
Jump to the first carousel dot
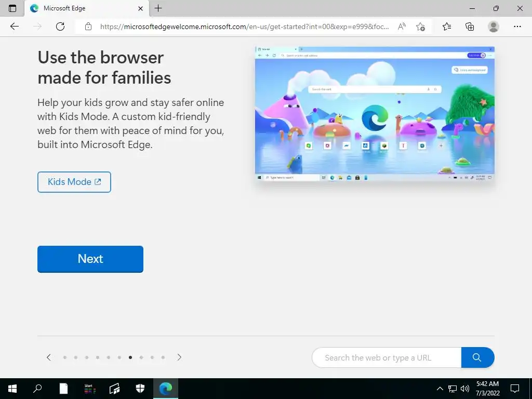tap(65, 357)
